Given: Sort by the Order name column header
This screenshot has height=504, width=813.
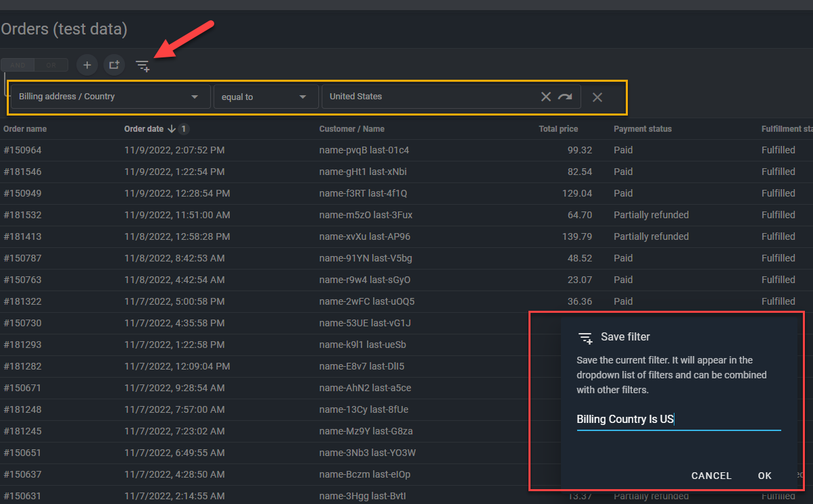Looking at the screenshot, I should pyautogui.click(x=25, y=129).
